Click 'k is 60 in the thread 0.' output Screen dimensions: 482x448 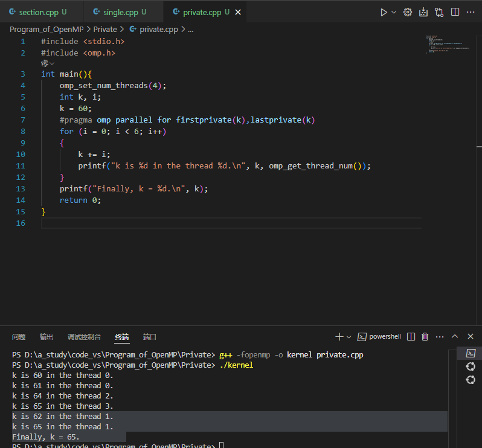[63, 376]
